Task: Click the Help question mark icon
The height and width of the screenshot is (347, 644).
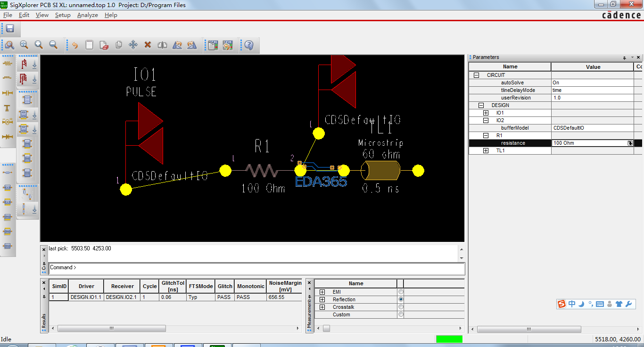Action: coord(249,45)
